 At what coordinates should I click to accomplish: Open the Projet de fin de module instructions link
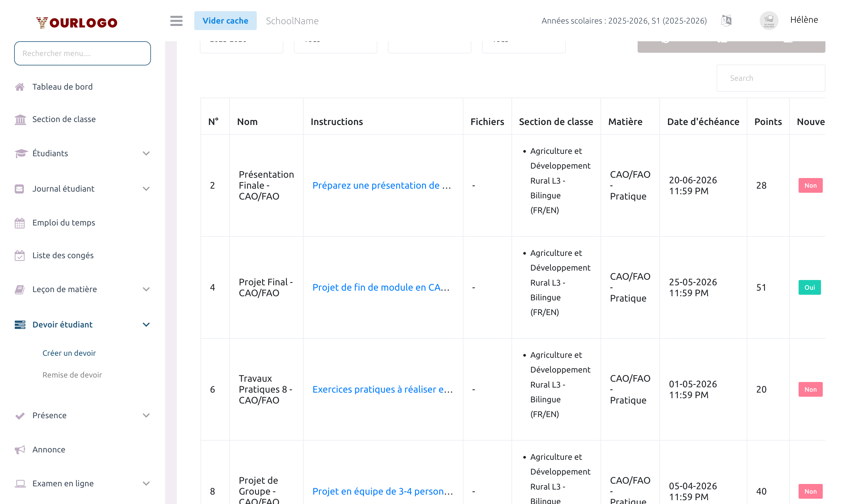tap(381, 287)
